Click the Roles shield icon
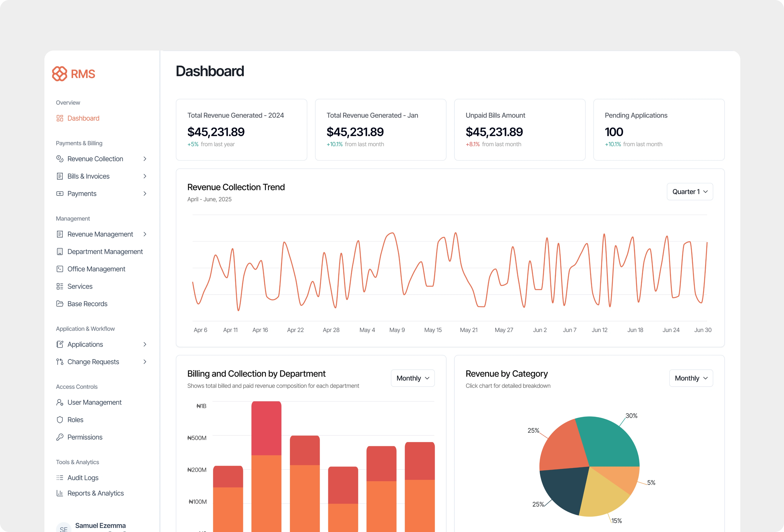Screen dimensions: 784x532 tap(60, 420)
